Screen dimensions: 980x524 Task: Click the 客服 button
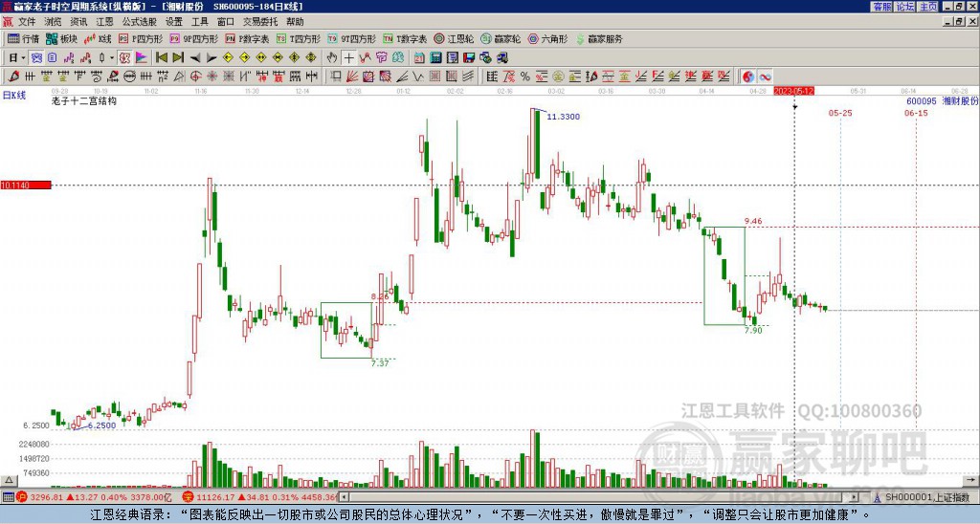881,7
